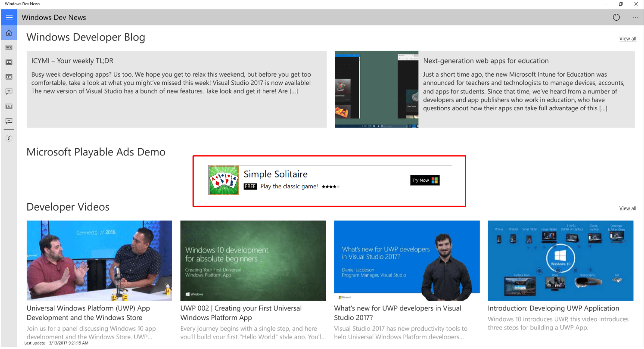Open the Windows 10 device diagram thumbnail
The height and width of the screenshot is (349, 644).
tap(560, 260)
